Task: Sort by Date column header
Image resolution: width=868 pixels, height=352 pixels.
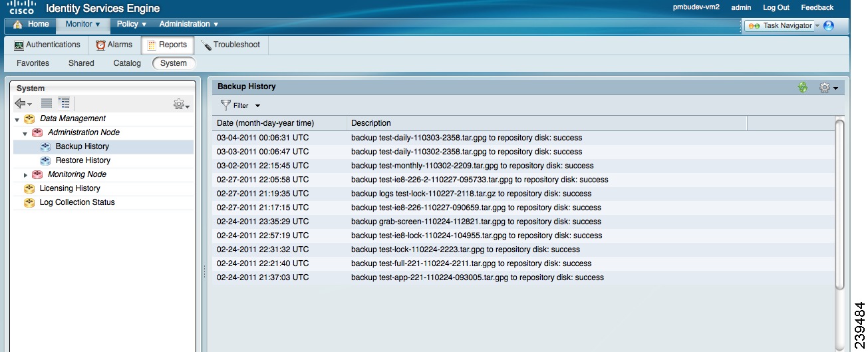Action: tap(279, 123)
